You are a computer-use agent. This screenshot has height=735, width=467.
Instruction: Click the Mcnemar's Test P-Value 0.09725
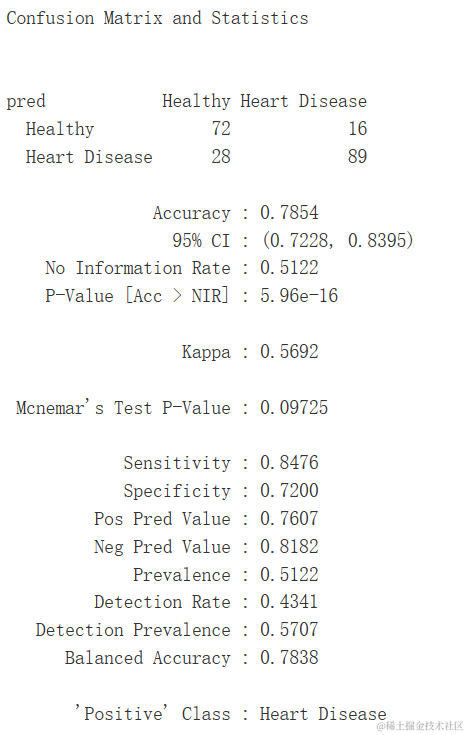pyautogui.click(x=294, y=408)
